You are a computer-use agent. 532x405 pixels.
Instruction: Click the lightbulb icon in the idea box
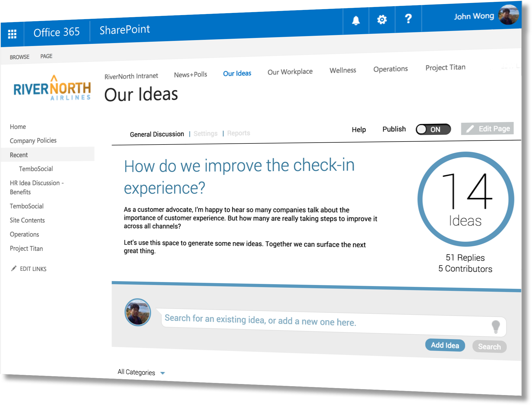[496, 326]
